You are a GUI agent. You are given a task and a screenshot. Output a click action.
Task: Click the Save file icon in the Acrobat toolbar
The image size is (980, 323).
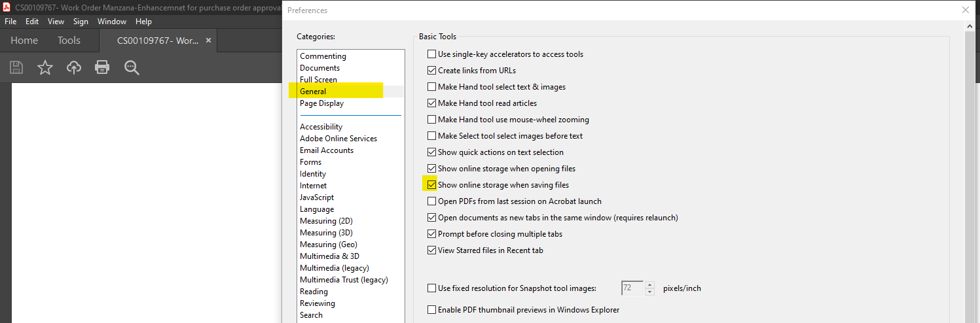16,67
